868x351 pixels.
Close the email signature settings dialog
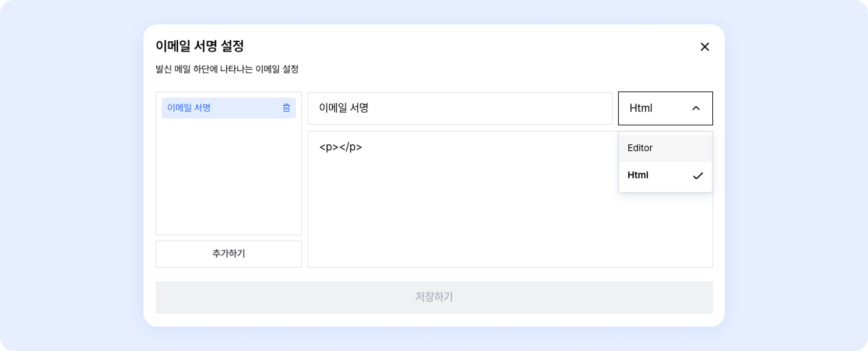(705, 47)
